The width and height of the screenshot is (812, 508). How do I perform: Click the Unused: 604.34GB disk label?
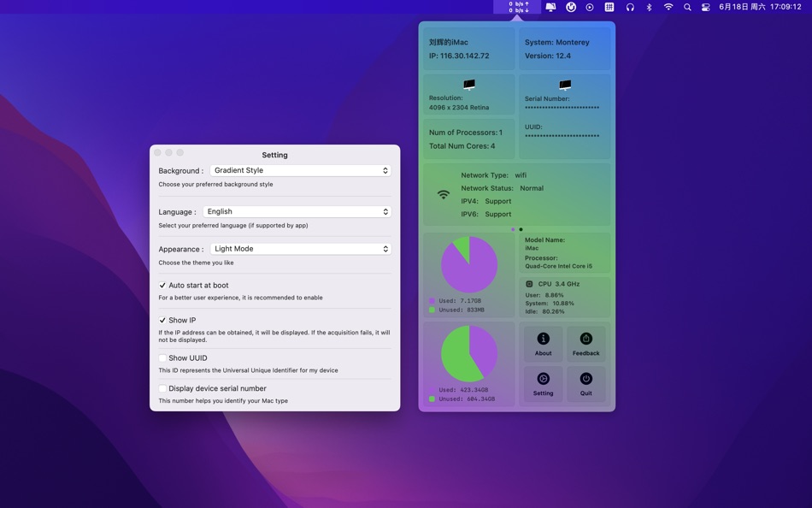(x=467, y=399)
